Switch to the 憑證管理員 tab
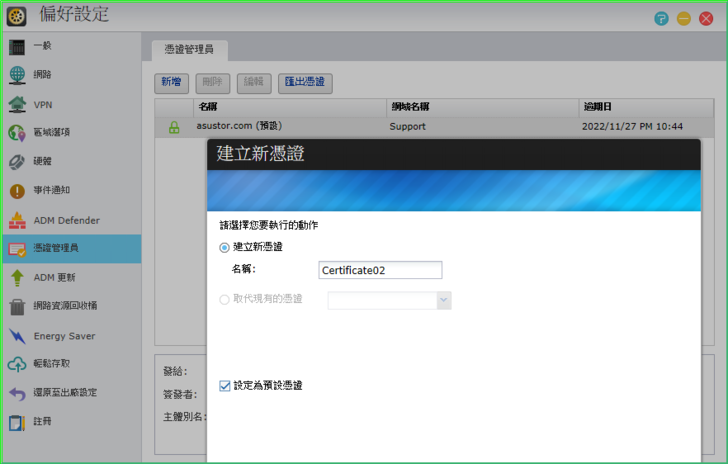The width and height of the screenshot is (728, 464). [x=190, y=49]
